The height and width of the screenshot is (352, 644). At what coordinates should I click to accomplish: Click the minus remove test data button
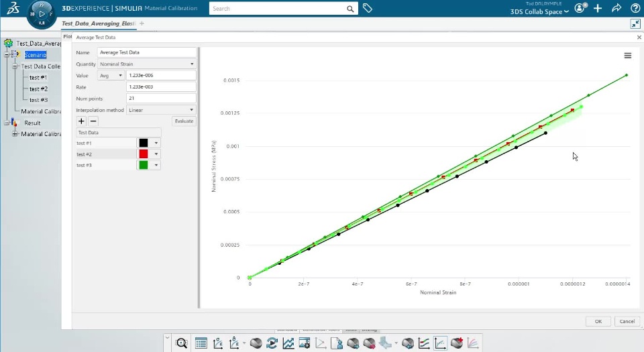click(x=93, y=121)
